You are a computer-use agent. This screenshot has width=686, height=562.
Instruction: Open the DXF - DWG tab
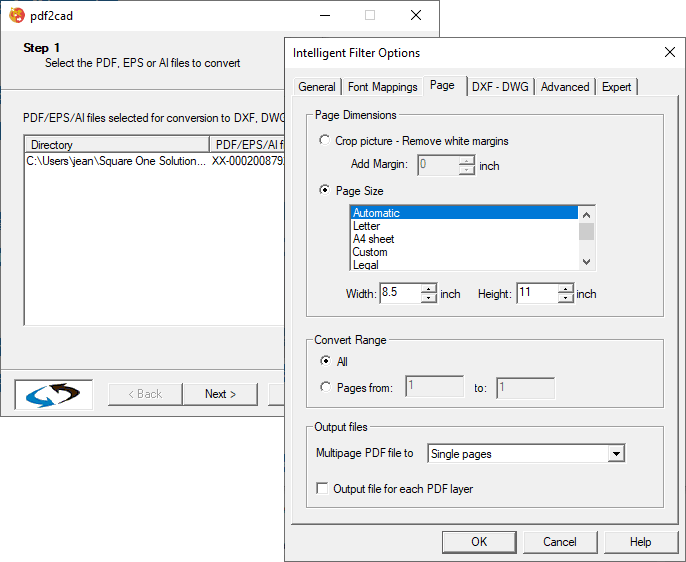(x=500, y=87)
